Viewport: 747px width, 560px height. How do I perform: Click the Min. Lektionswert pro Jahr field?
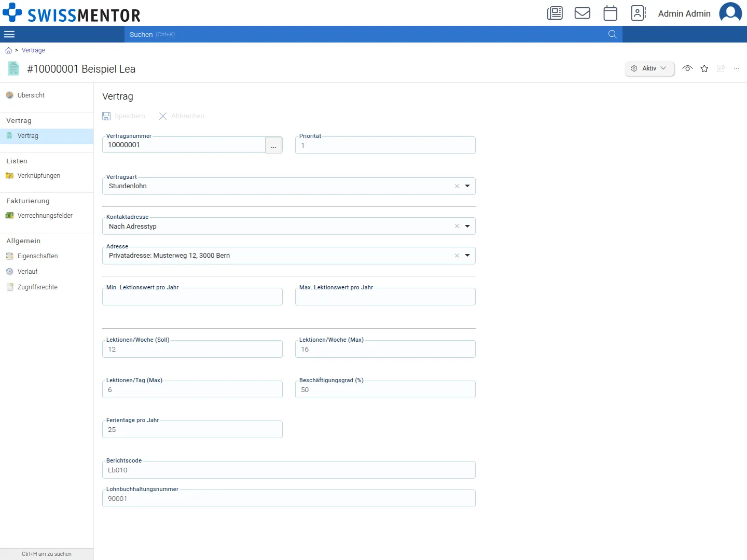192,297
